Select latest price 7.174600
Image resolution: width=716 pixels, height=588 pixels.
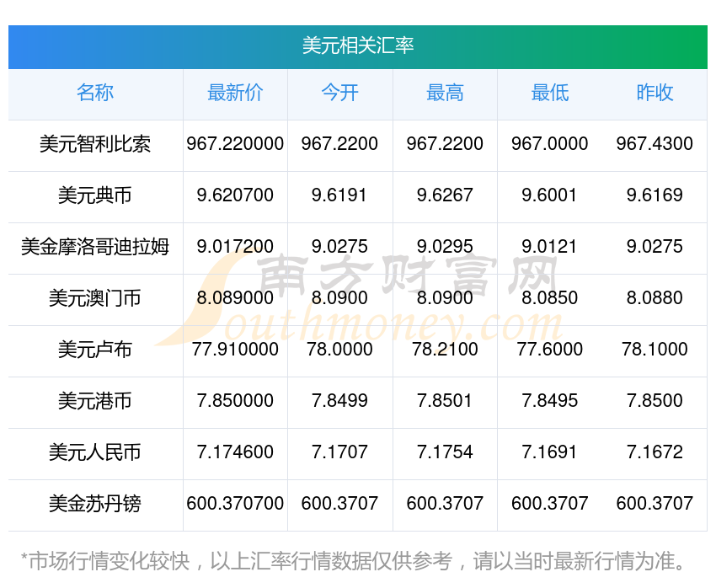(235, 452)
